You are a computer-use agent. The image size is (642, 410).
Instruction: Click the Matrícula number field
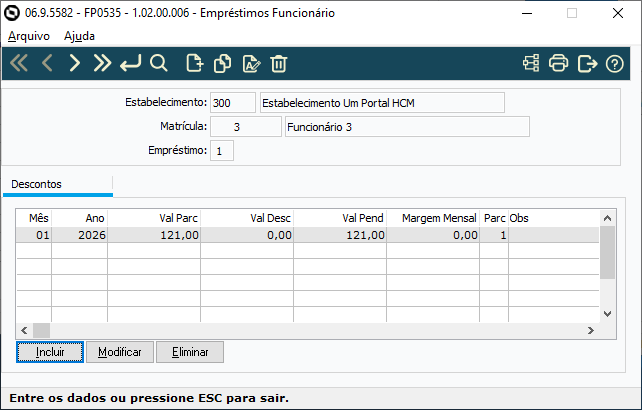pyautogui.click(x=246, y=127)
